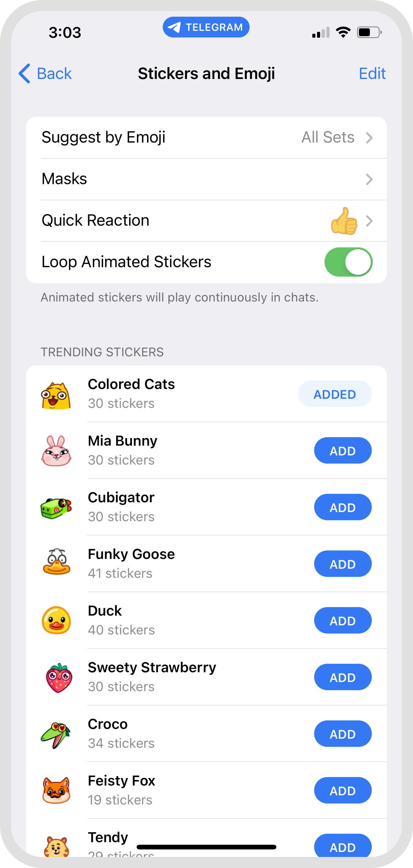Image resolution: width=413 pixels, height=868 pixels.
Task: Tap the Mia Bunny sticker icon
Action: tap(56, 451)
